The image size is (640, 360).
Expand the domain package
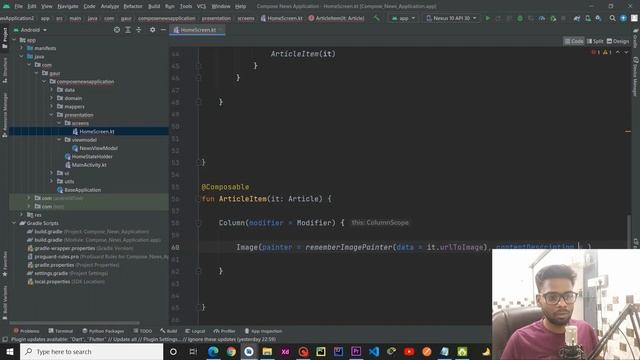[x=51, y=98]
